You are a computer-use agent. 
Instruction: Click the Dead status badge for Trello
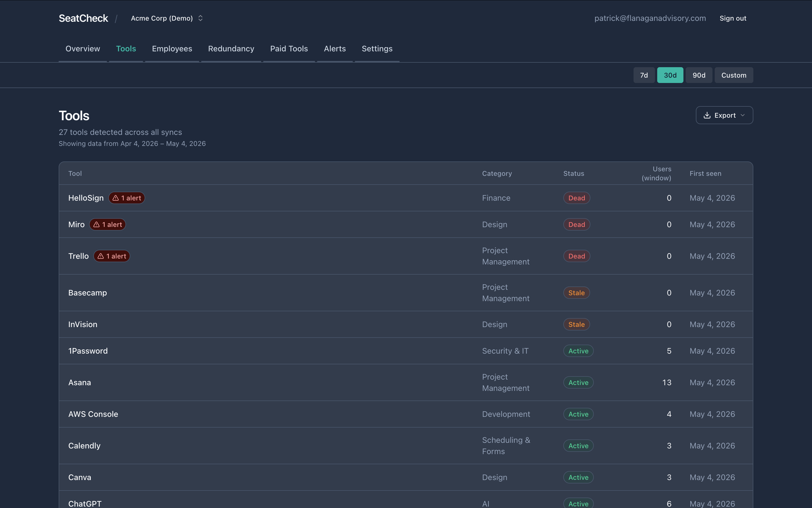point(577,256)
